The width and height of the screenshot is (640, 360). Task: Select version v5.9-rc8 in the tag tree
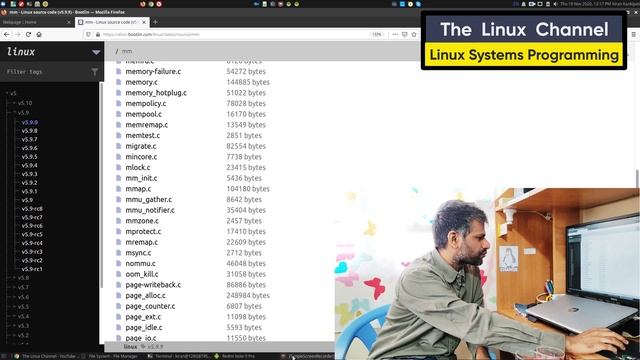32,209
